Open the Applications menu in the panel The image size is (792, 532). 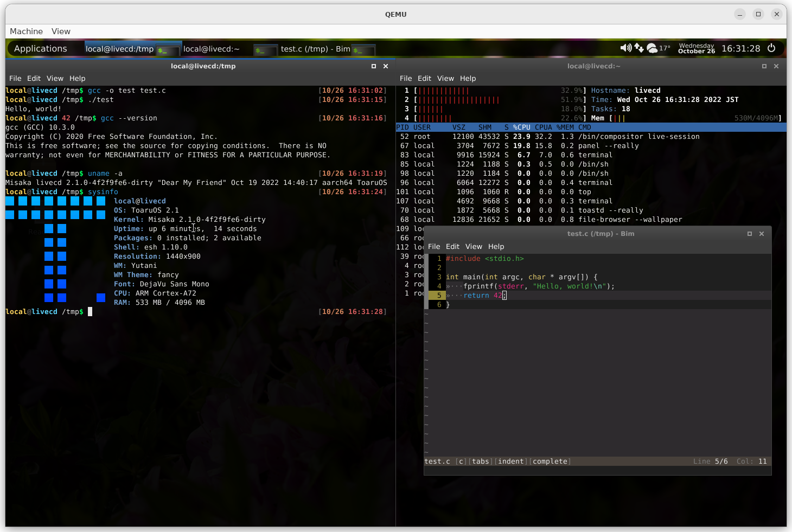pos(41,49)
